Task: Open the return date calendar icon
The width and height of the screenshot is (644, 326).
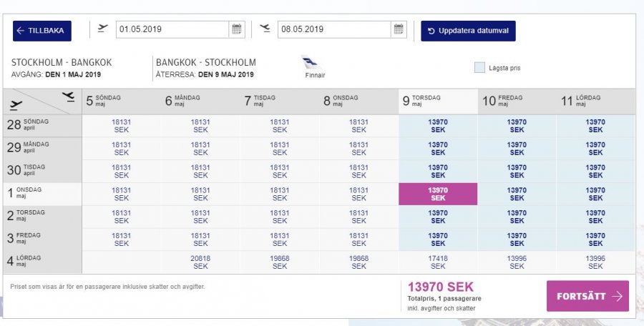Action: click(399, 29)
